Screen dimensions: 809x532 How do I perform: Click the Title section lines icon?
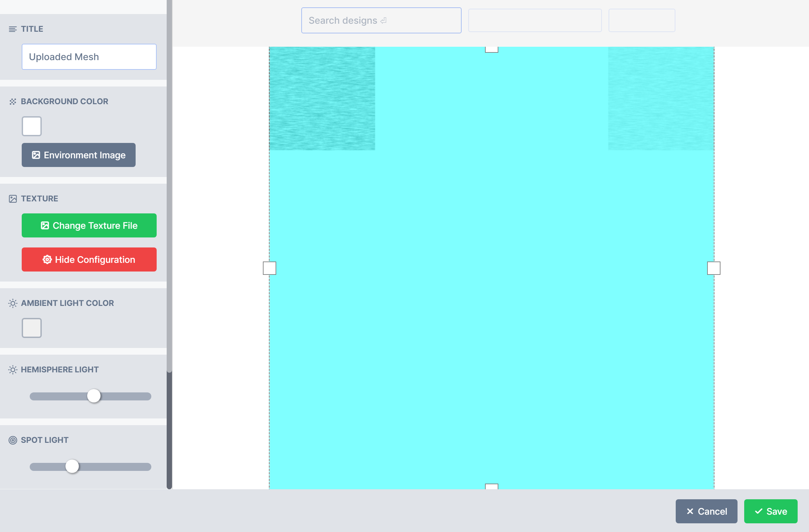pyautogui.click(x=13, y=29)
